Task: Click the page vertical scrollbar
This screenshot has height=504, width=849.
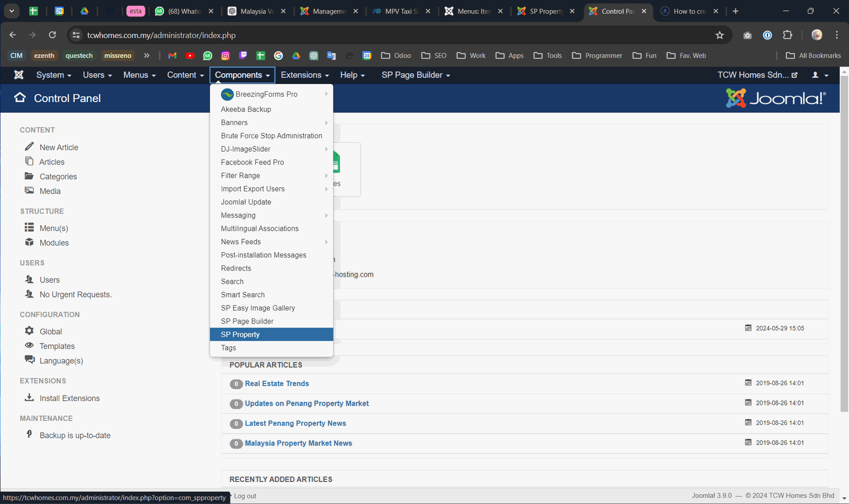Action: [x=844, y=243]
